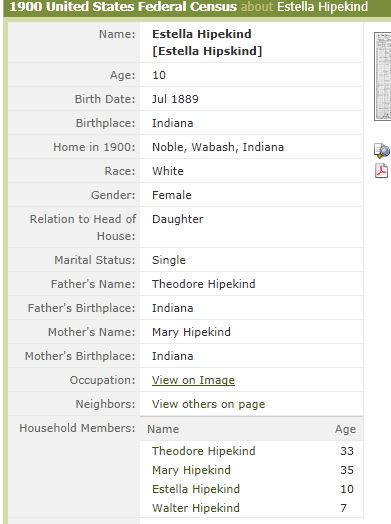The width and height of the screenshot is (391, 524).
Task: Select Estella Hipekind in Household Members
Action: pyautogui.click(x=196, y=489)
